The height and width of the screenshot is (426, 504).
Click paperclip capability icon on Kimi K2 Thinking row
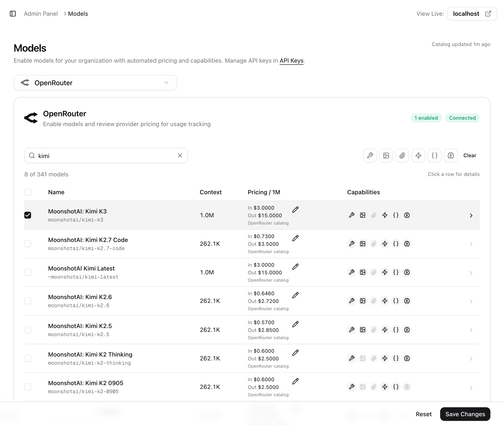374,358
